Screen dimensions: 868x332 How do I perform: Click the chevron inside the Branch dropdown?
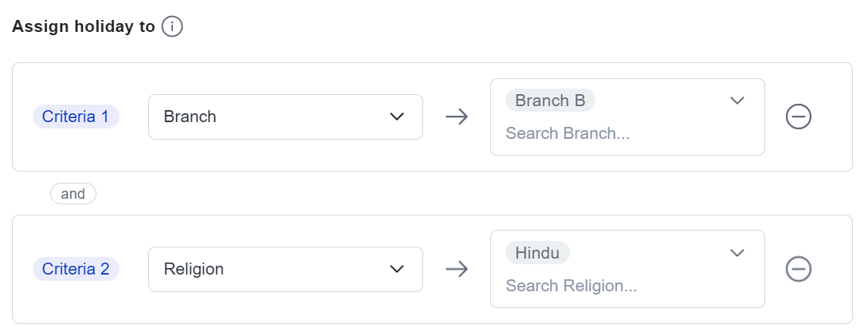[x=397, y=117]
